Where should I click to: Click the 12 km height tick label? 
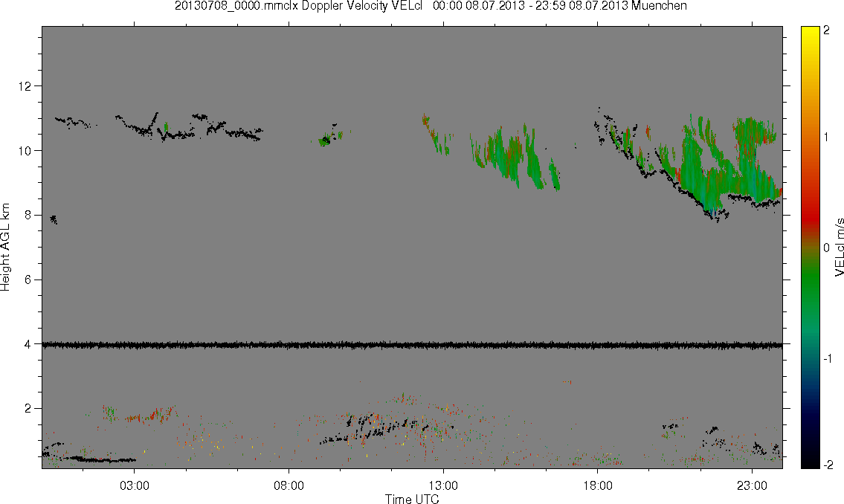(25, 86)
